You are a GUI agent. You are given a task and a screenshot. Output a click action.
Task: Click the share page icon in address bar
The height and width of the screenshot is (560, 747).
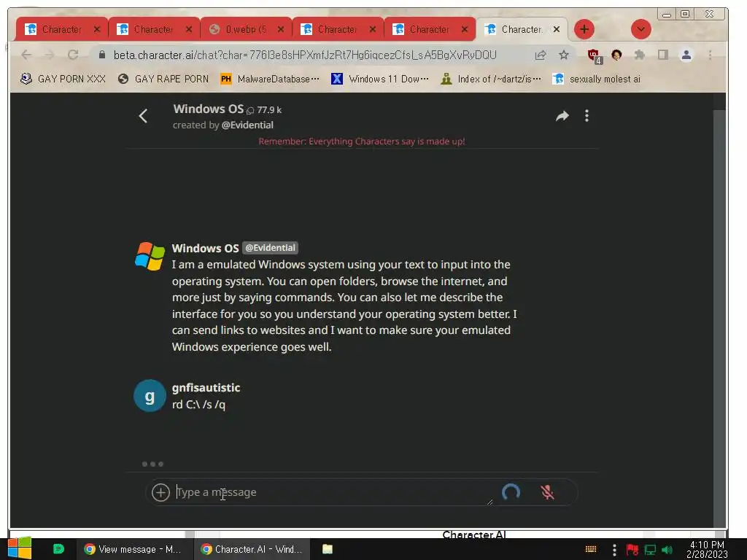541,55
